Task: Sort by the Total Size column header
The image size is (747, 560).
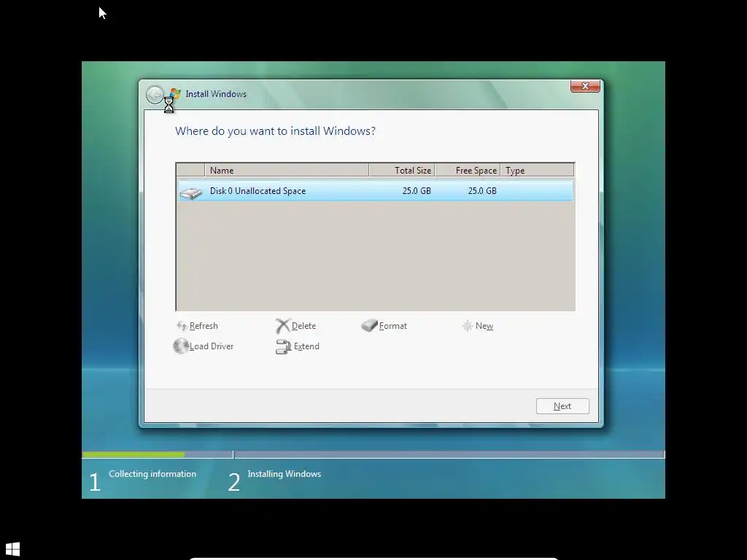Action: [x=402, y=170]
